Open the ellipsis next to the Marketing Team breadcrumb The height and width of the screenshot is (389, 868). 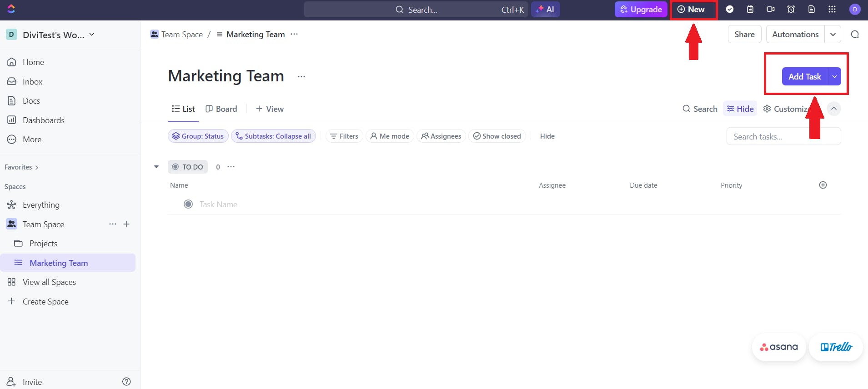(x=294, y=35)
